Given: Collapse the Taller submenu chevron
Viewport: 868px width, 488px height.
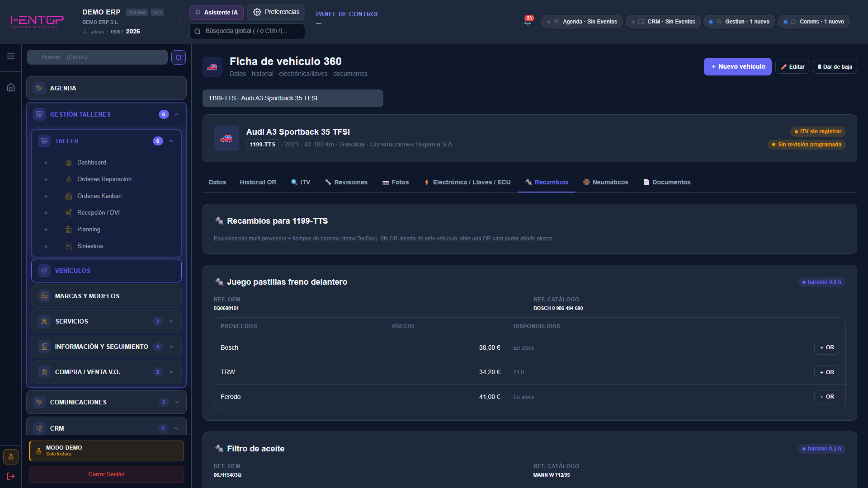Looking at the screenshot, I should pos(171,141).
